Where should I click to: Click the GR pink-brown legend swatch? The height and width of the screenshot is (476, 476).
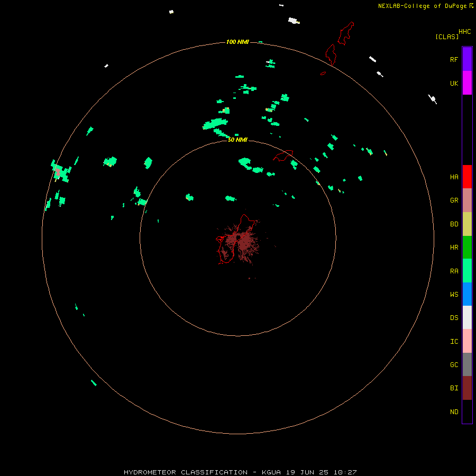coord(467,200)
